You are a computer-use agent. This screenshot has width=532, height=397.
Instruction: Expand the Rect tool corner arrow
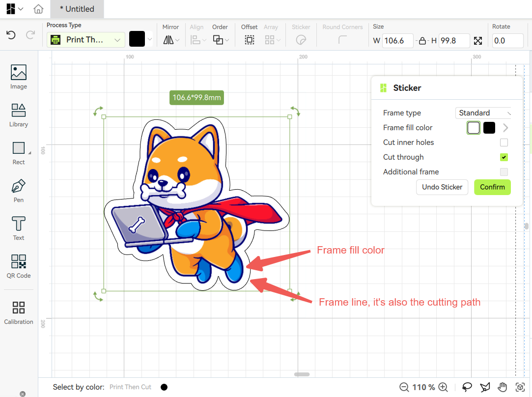point(29,153)
